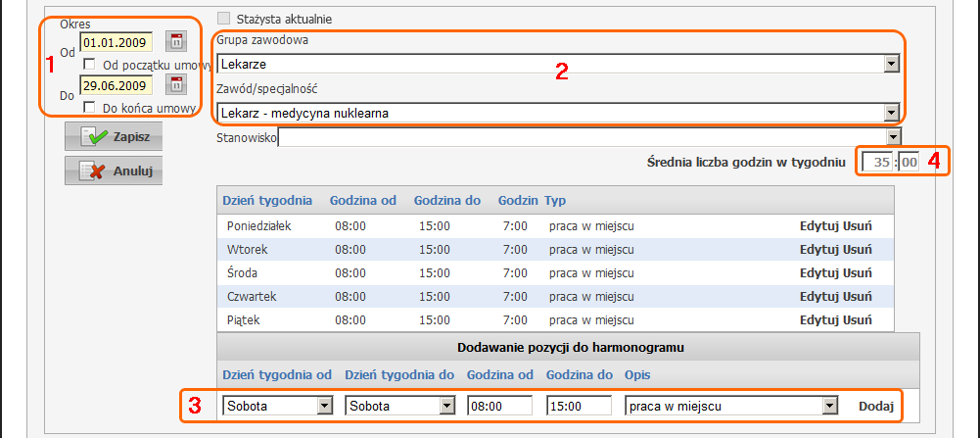Expand Opis dropdown with praca w miejscu
Viewport: 980px width, 438px height.
click(x=829, y=406)
